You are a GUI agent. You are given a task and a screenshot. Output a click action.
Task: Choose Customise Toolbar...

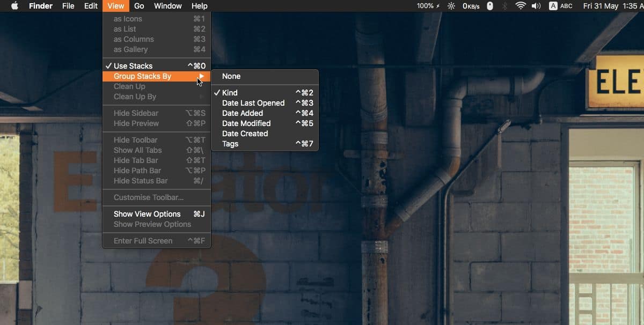tap(157, 197)
